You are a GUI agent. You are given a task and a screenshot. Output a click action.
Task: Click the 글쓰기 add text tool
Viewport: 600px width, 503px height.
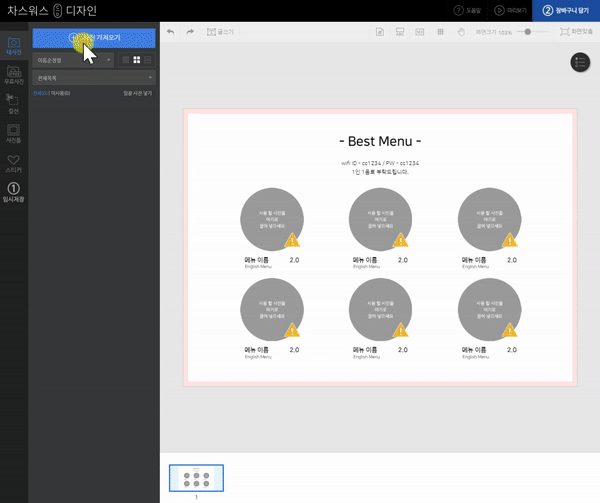point(220,32)
